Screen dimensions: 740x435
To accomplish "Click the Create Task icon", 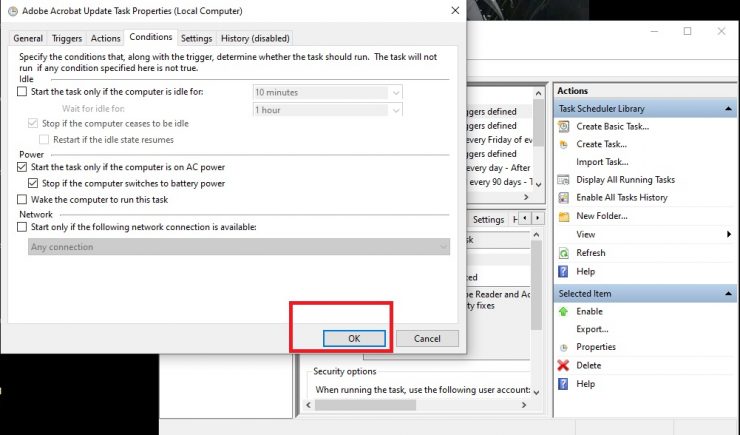I will click(563, 144).
